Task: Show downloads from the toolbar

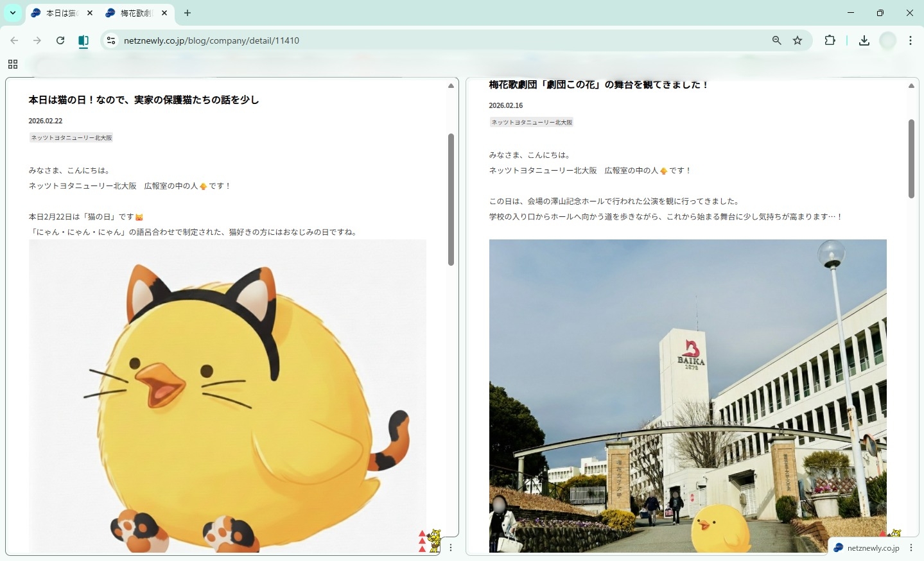Action: click(864, 40)
